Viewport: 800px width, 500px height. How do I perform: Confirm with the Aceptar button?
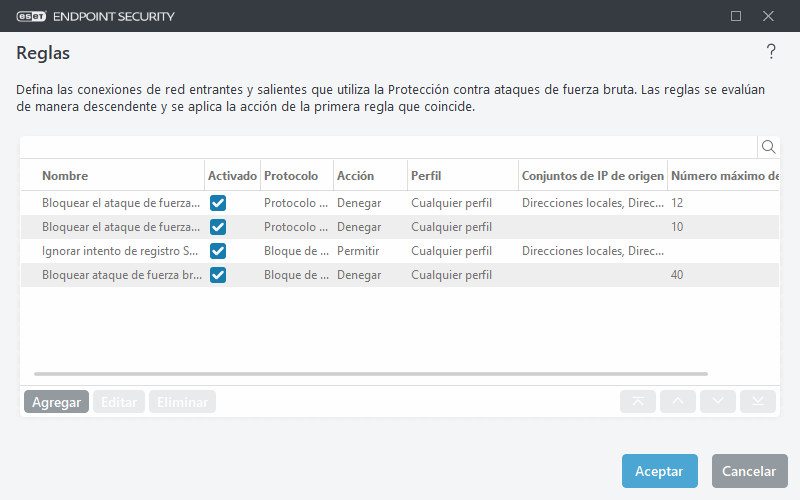pos(659,471)
